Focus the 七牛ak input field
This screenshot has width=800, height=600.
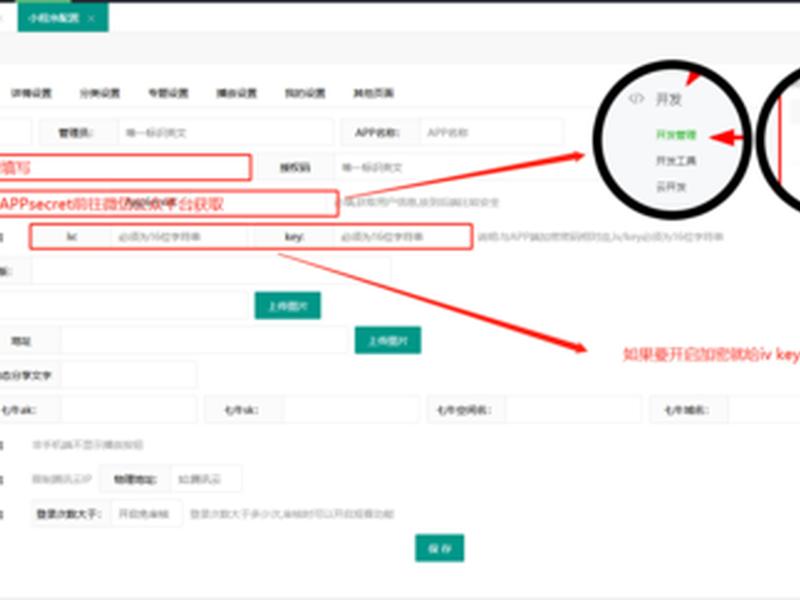point(129,410)
